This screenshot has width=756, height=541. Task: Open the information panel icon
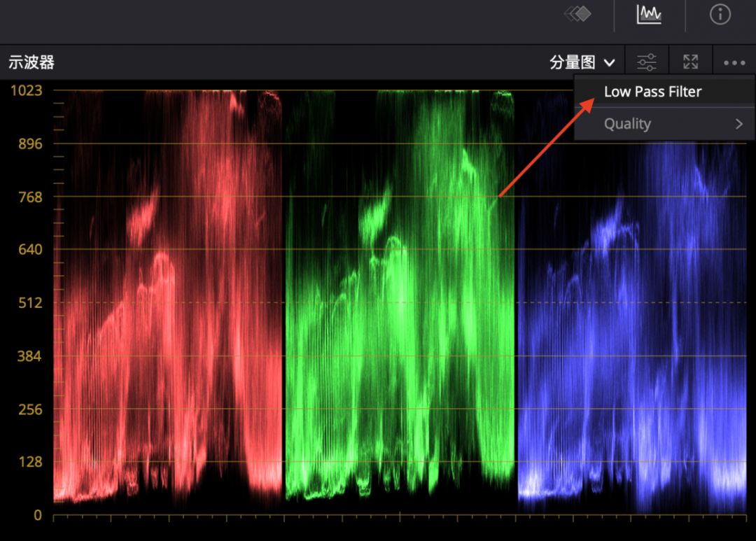720,15
